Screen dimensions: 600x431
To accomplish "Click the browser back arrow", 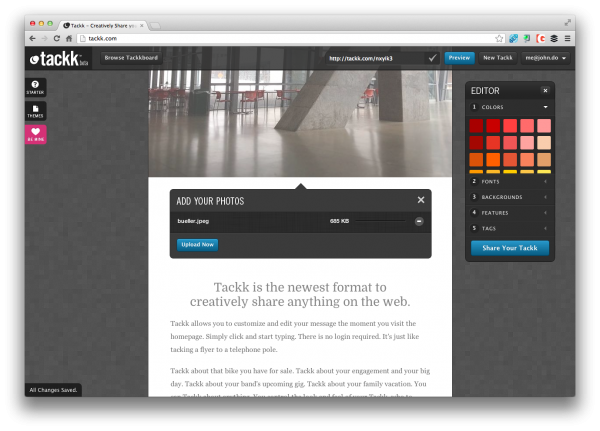I will [33, 38].
